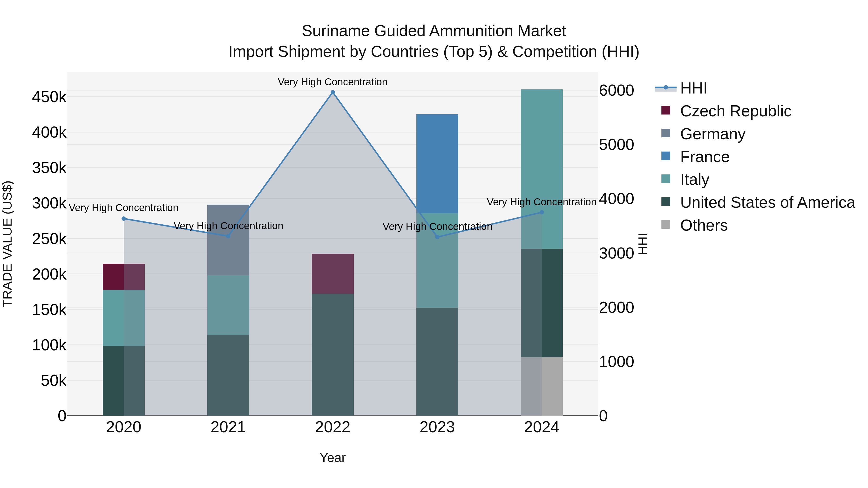Click the 2022 x-axis label
Image resolution: width=868 pixels, height=488 pixels.
[332, 427]
